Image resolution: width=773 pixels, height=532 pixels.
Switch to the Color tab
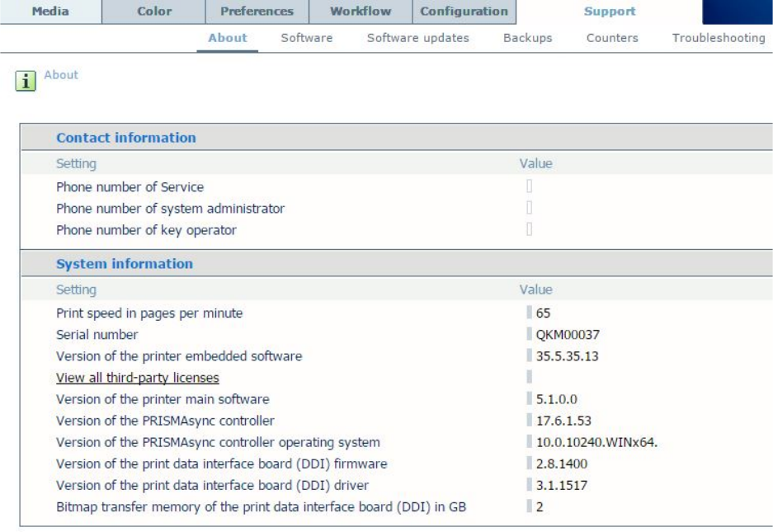(x=153, y=12)
